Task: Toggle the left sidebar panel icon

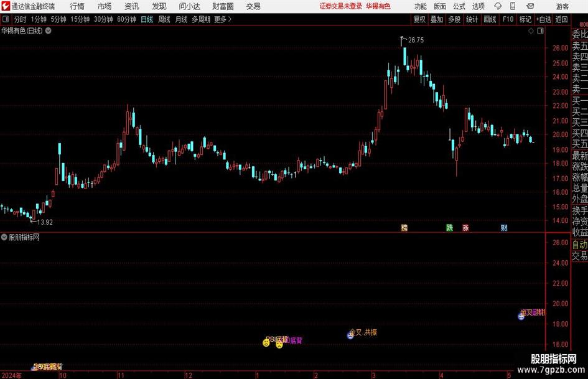Action: coord(6,19)
